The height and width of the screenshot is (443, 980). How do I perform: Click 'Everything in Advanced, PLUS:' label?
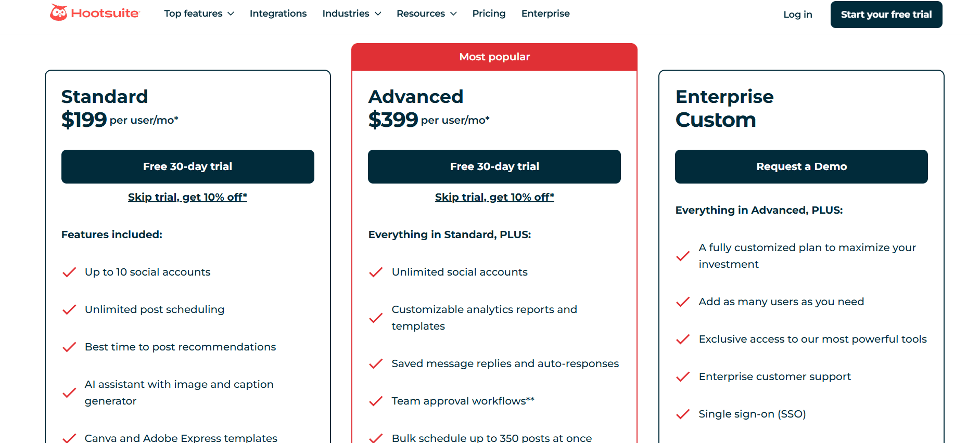[759, 210]
